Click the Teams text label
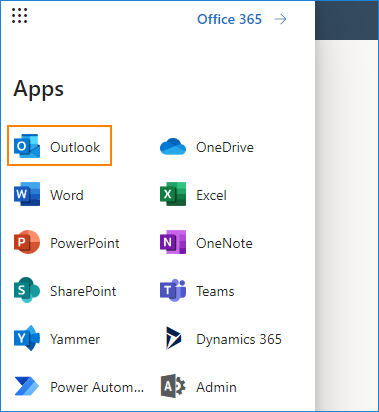 click(215, 291)
